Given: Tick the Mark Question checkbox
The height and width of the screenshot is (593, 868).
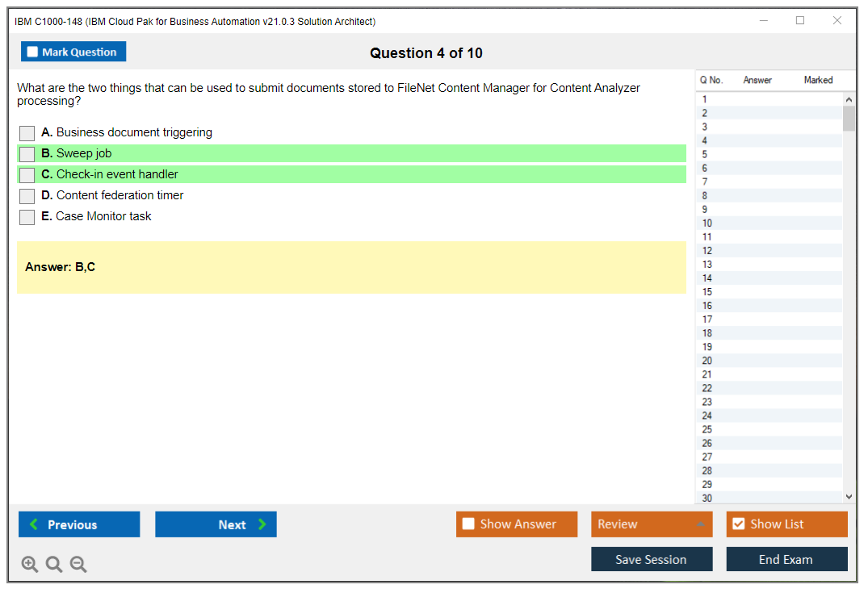Looking at the screenshot, I should [33, 52].
